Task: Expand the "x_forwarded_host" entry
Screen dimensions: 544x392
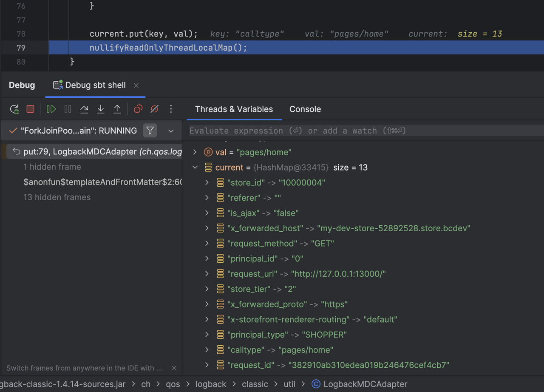Action: pos(207,228)
